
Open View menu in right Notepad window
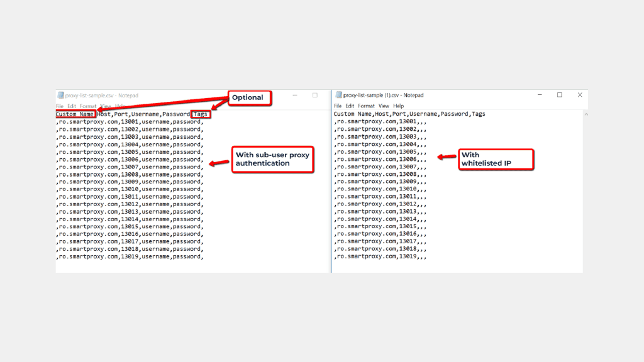(384, 106)
